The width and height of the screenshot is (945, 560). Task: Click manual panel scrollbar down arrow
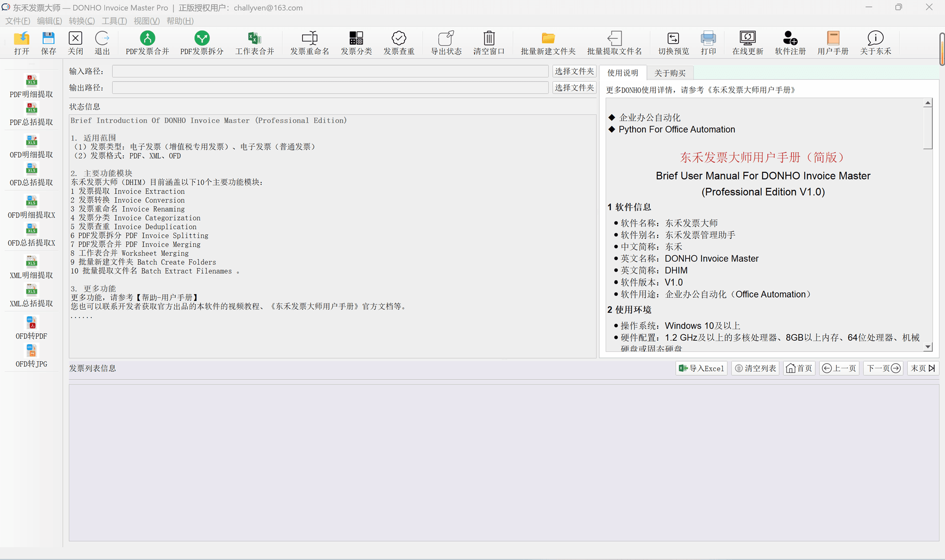[928, 347]
